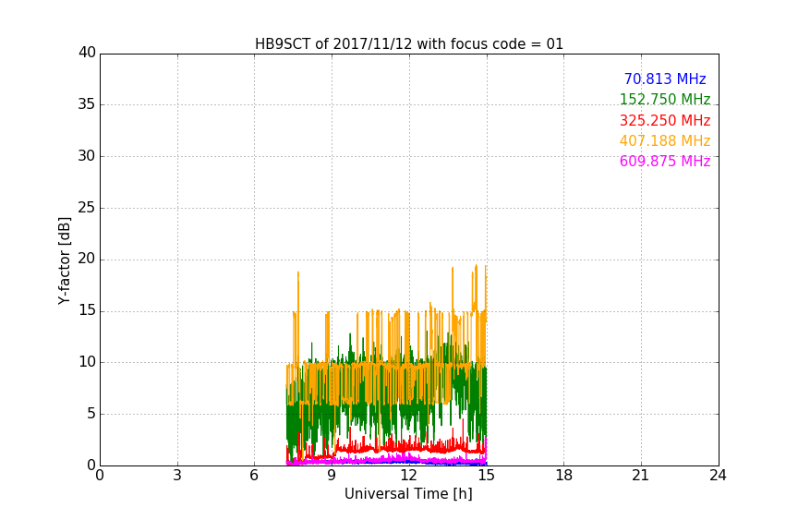Screen dimensions: 798x532
Task: Click the 24 tick label on time axis
Action: click(x=718, y=476)
